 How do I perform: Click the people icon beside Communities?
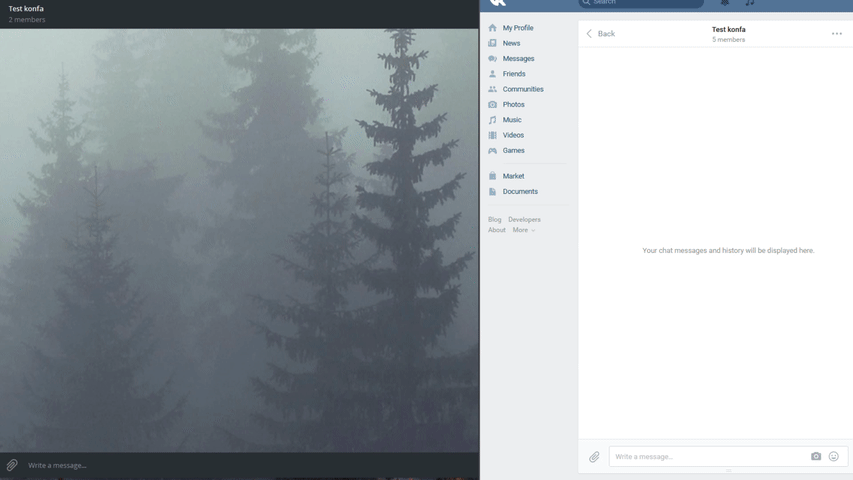(x=492, y=89)
